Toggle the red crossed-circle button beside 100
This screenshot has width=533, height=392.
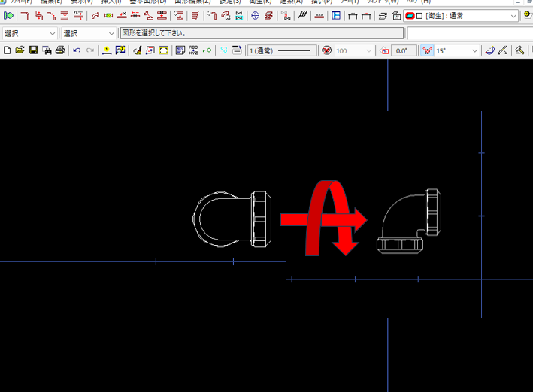(326, 50)
